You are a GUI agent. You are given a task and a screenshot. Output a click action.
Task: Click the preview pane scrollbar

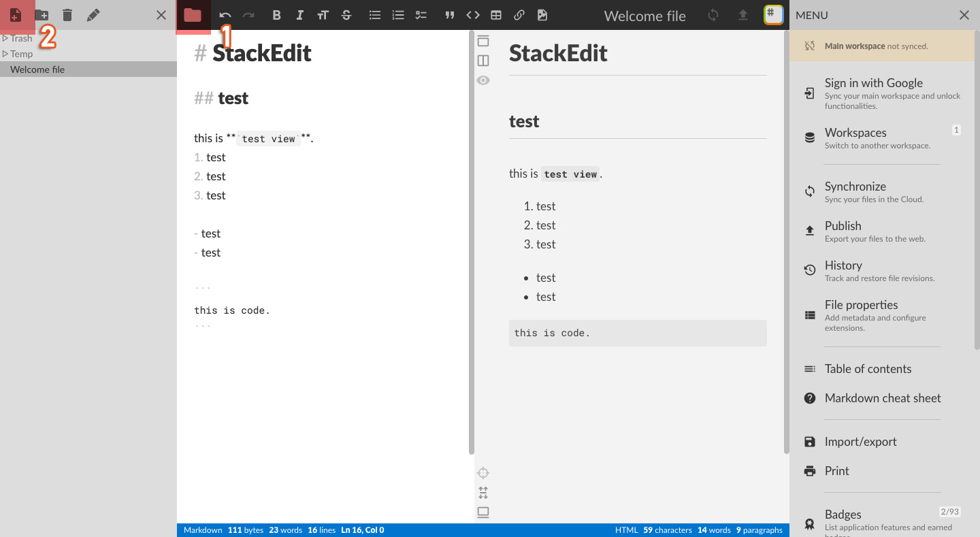point(787,242)
